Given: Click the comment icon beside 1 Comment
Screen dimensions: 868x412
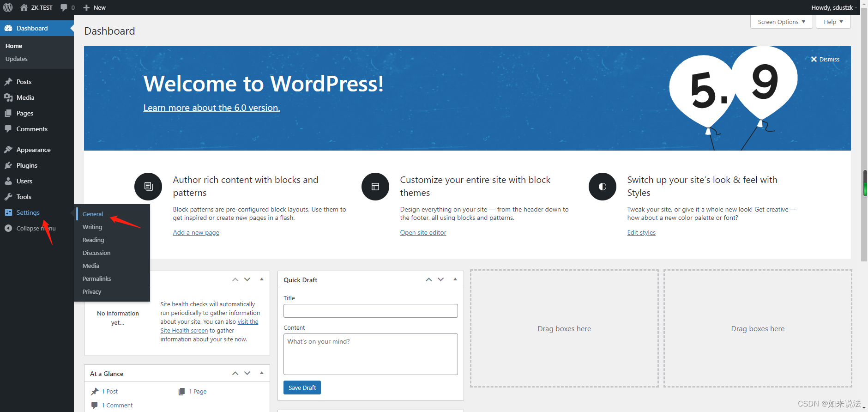Looking at the screenshot, I should click(x=95, y=405).
